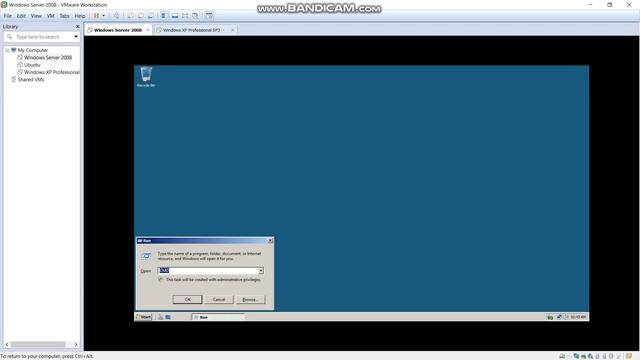Select Windows XP Professional in Library tree
The image size is (640, 360).
click(x=51, y=72)
